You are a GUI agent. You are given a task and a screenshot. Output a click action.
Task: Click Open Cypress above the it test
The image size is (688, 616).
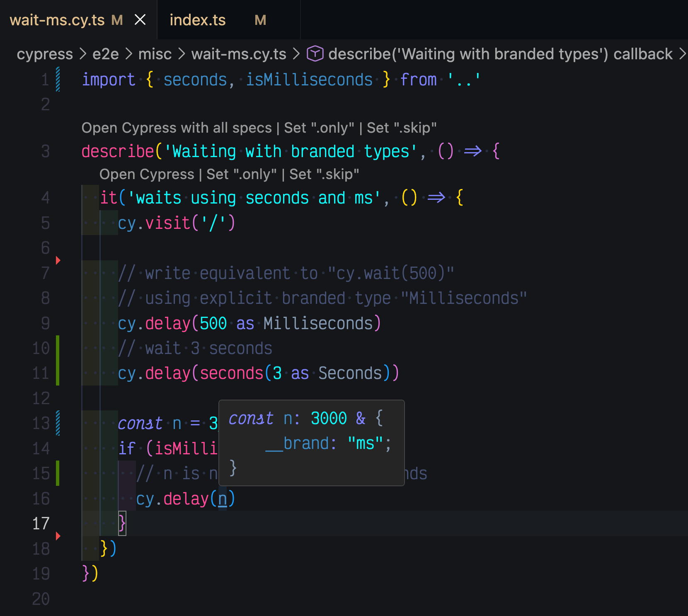[x=147, y=174]
